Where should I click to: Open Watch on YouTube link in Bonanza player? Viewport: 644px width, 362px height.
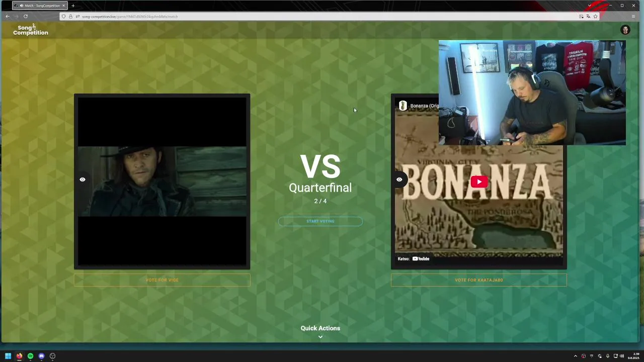click(x=414, y=259)
